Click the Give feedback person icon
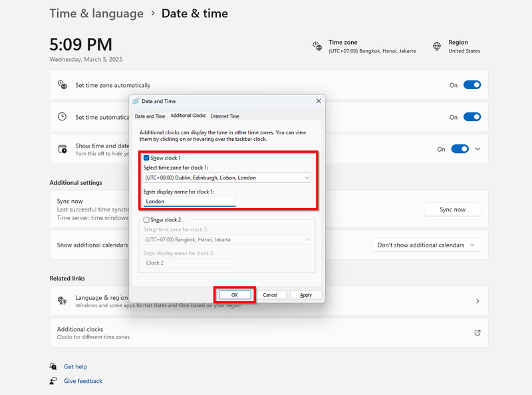The height and width of the screenshot is (395, 532). (53, 381)
